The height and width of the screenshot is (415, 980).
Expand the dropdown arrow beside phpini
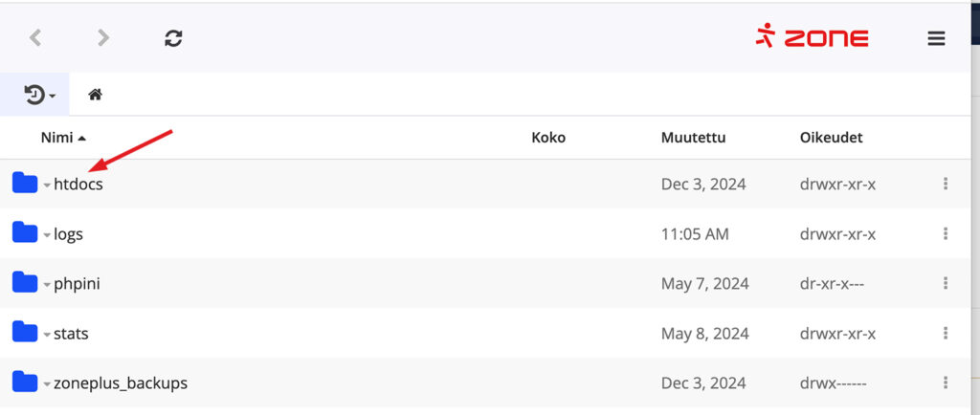click(x=46, y=285)
